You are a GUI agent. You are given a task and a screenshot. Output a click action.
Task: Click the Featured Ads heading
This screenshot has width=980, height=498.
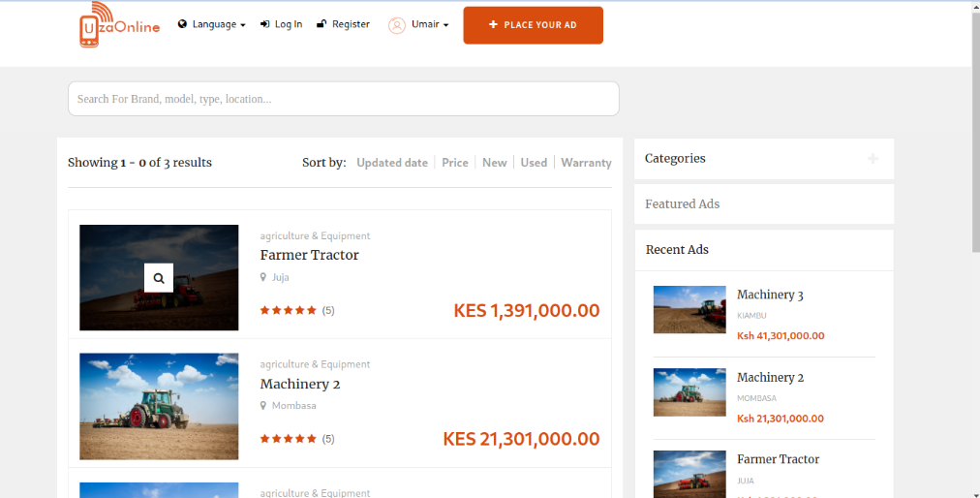pos(683,204)
